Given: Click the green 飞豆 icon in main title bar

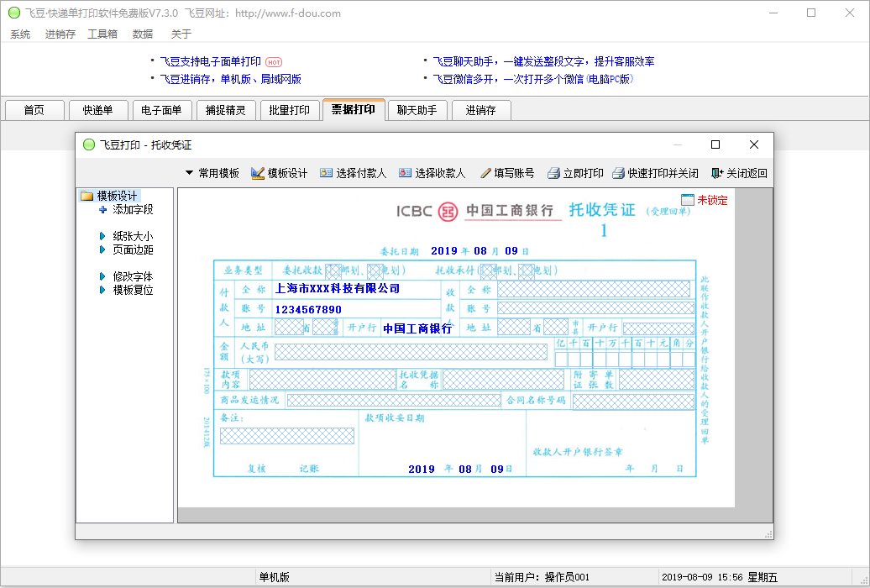Looking at the screenshot, I should coord(14,13).
